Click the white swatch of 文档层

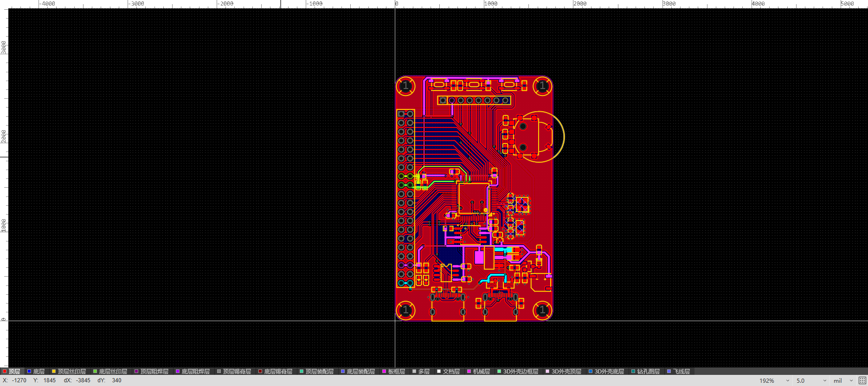[439, 371]
